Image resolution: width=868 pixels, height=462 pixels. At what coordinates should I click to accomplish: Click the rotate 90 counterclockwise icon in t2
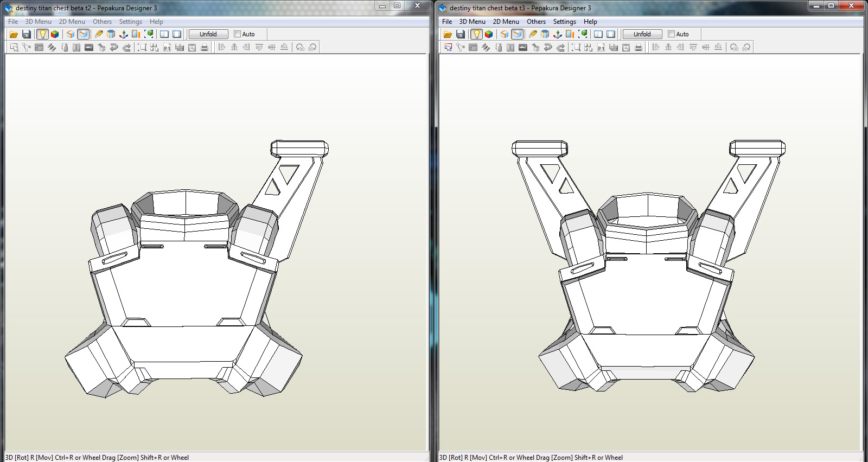point(300,47)
